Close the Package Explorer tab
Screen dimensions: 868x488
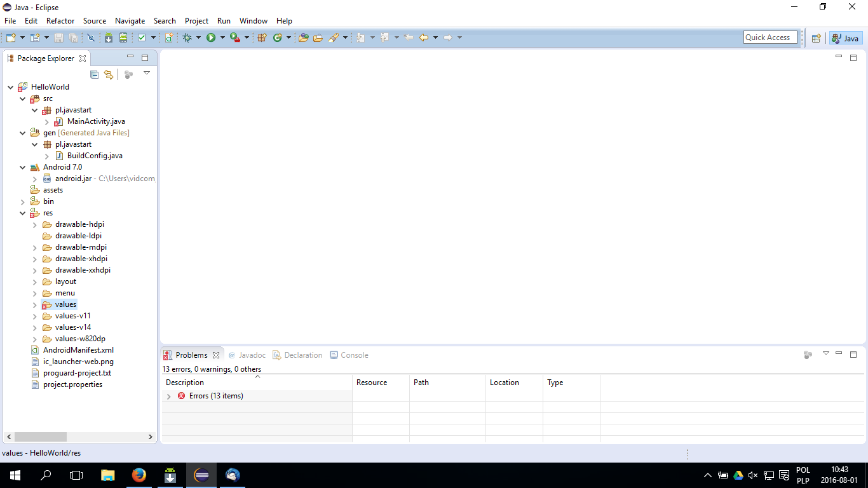83,58
